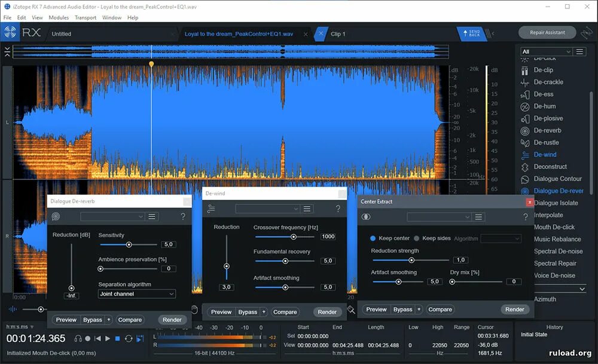Open the De-crackle module icon
598x364 pixels.
point(525,82)
